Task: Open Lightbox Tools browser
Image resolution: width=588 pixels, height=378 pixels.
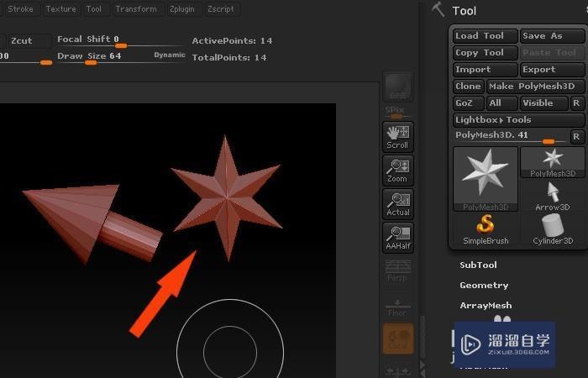Action: (x=518, y=120)
